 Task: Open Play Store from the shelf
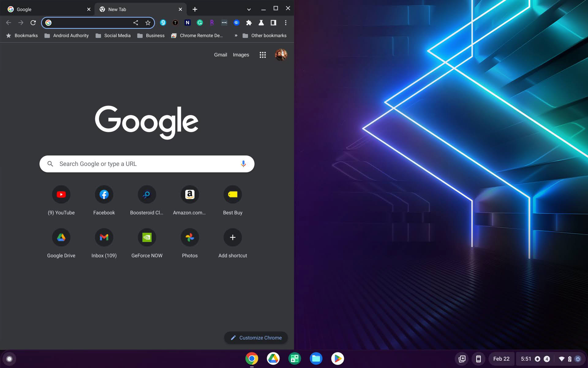(x=337, y=358)
